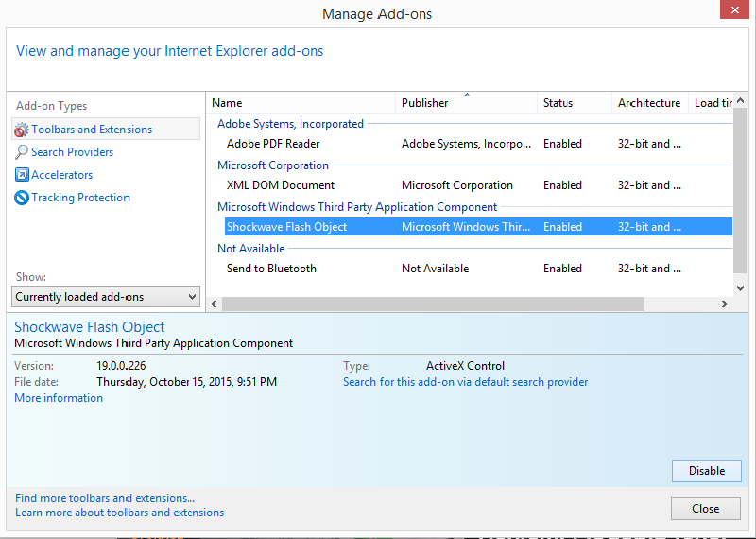756x539 pixels.
Task: Select the Send to Bluetooth add-on
Action: [271, 269]
